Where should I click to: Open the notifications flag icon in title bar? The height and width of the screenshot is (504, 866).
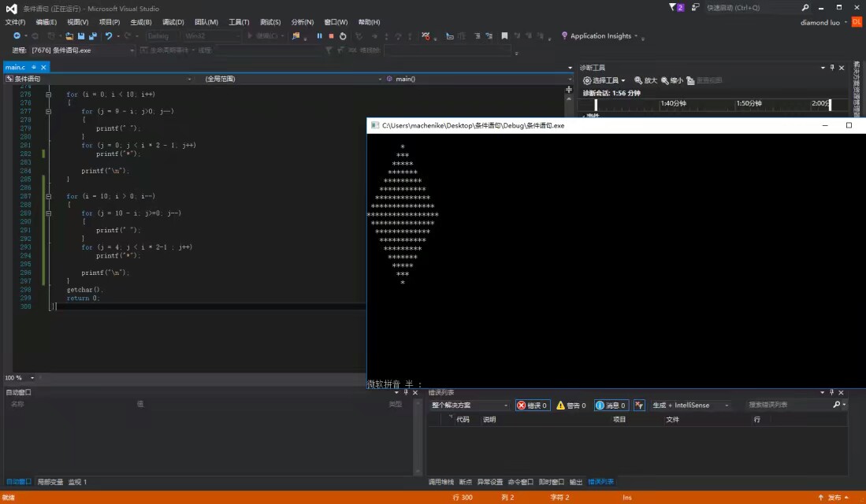tap(676, 8)
